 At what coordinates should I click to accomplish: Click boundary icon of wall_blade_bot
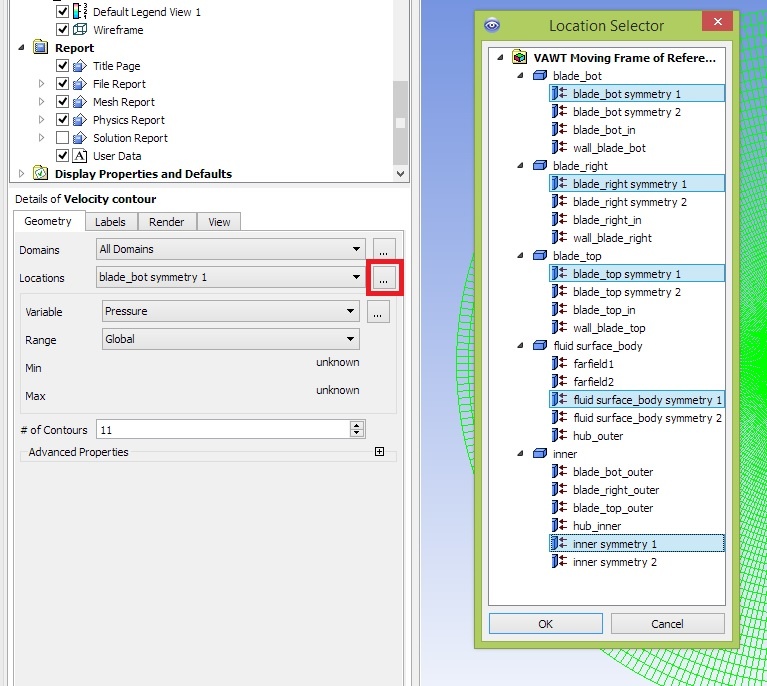(559, 147)
